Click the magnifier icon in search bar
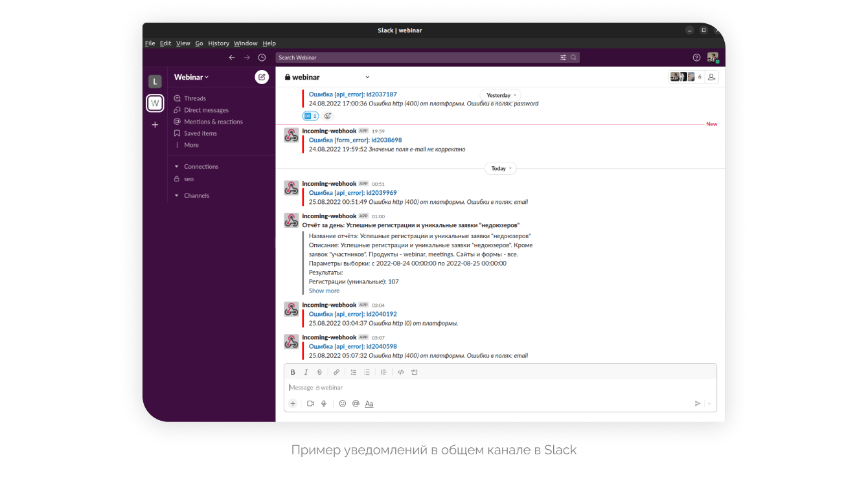Viewport: 868px width, 477px height. 573,58
